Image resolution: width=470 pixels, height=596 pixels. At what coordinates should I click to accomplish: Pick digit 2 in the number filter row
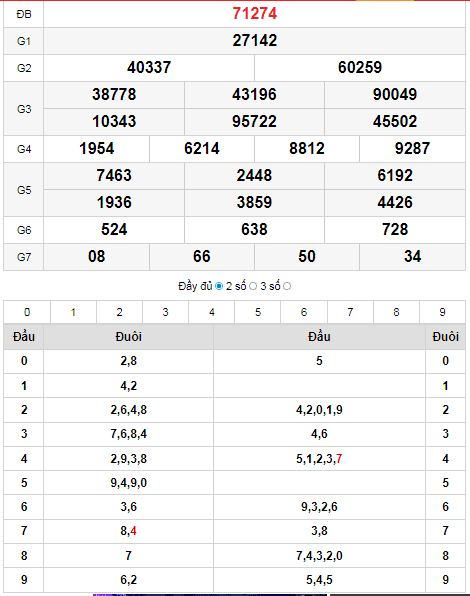click(x=119, y=312)
